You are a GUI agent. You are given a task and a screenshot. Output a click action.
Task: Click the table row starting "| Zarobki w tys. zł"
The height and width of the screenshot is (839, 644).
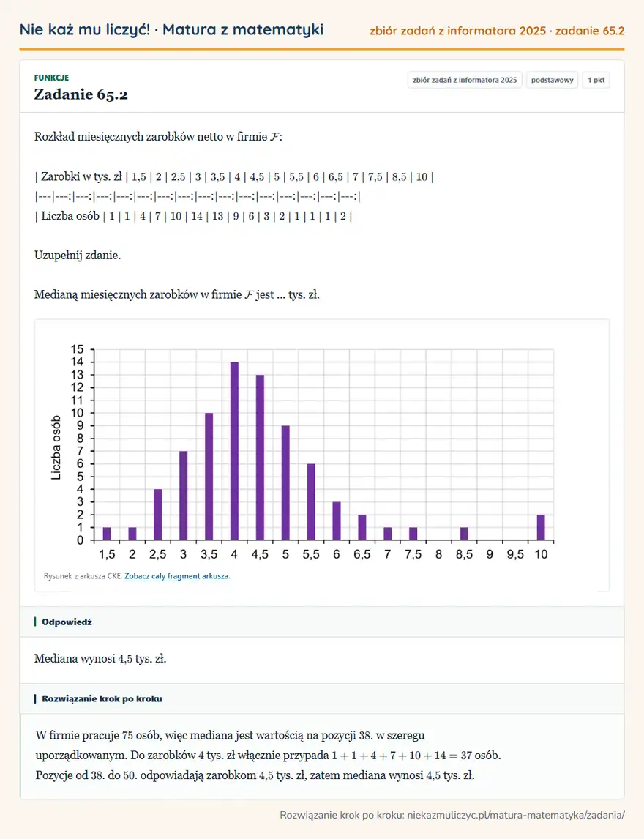coord(234,176)
